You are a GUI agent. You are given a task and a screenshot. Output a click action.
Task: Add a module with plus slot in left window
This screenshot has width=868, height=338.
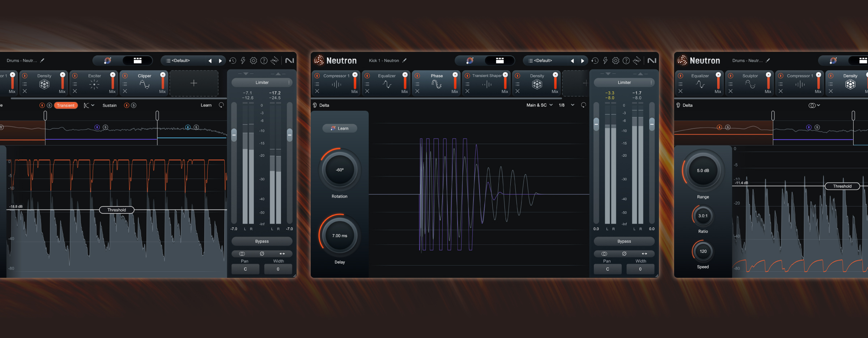pyautogui.click(x=194, y=83)
